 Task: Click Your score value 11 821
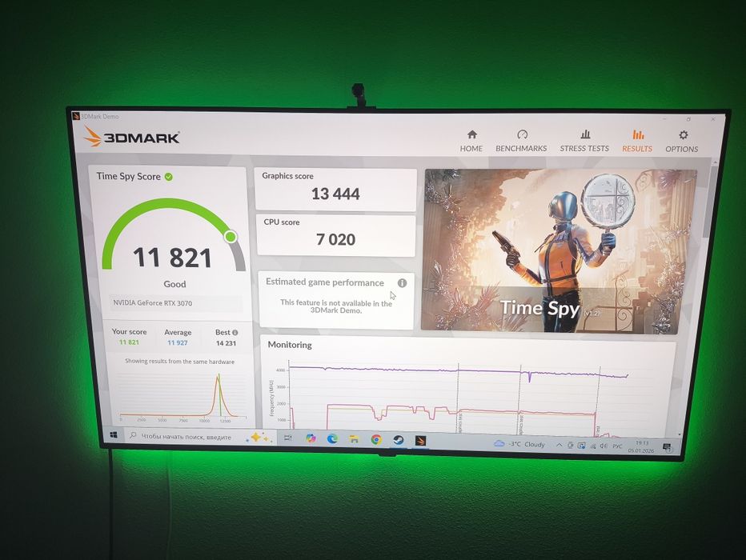[x=129, y=342]
